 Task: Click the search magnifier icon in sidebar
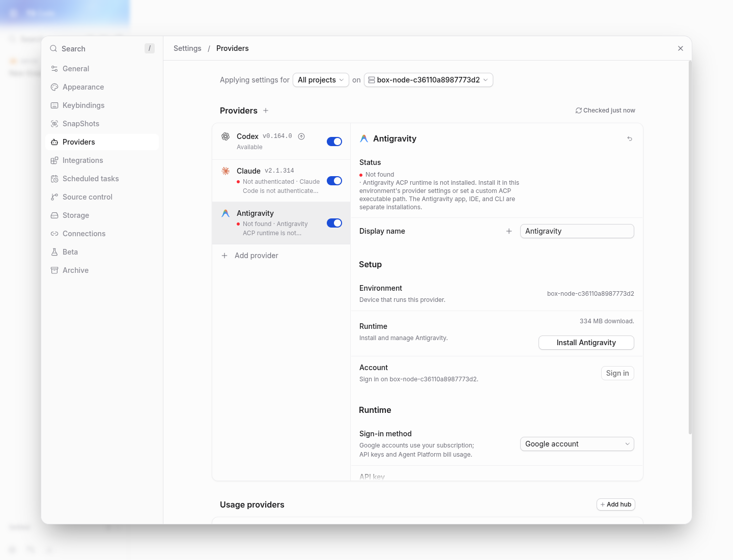(x=53, y=48)
